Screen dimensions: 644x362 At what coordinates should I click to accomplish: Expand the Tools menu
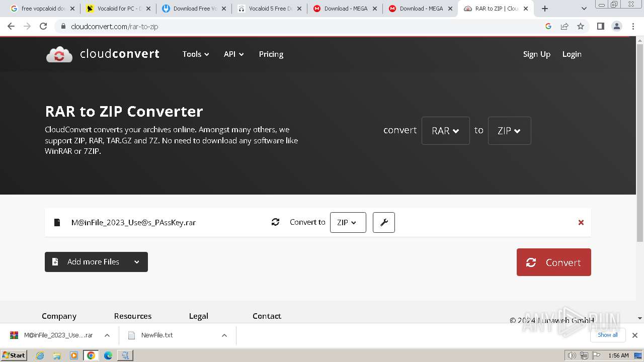click(196, 54)
